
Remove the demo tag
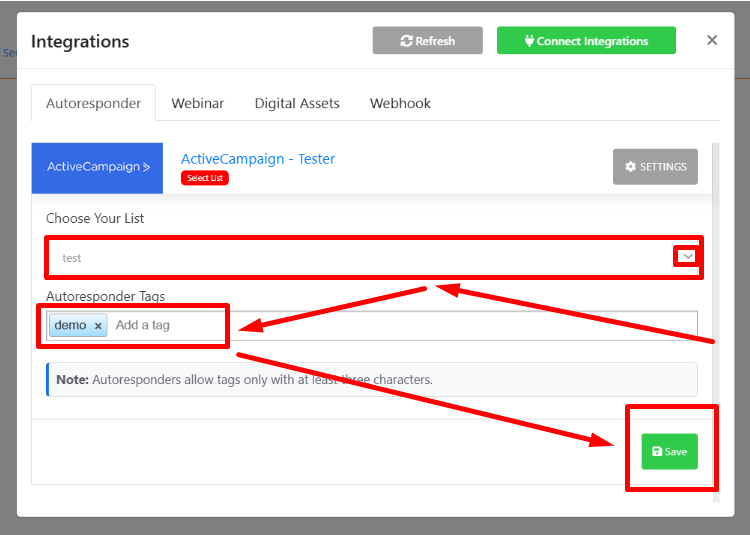tap(98, 326)
